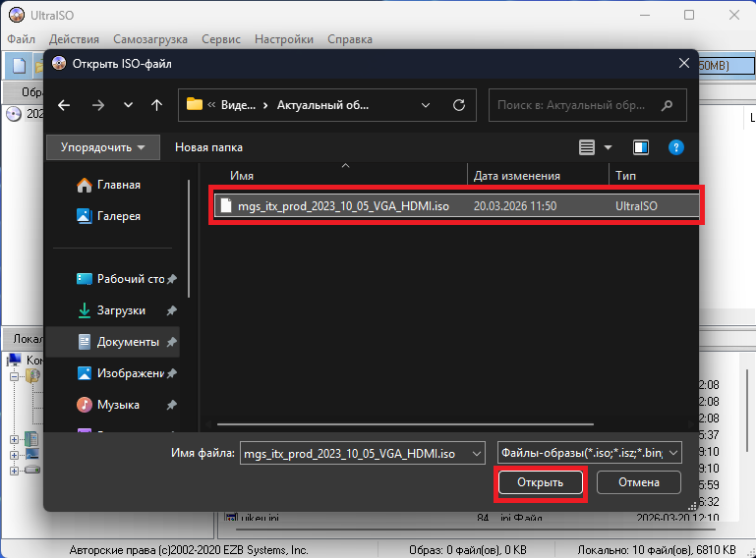The image size is (756, 558).
Task: Go up one folder level arrow
Action: tap(156, 104)
